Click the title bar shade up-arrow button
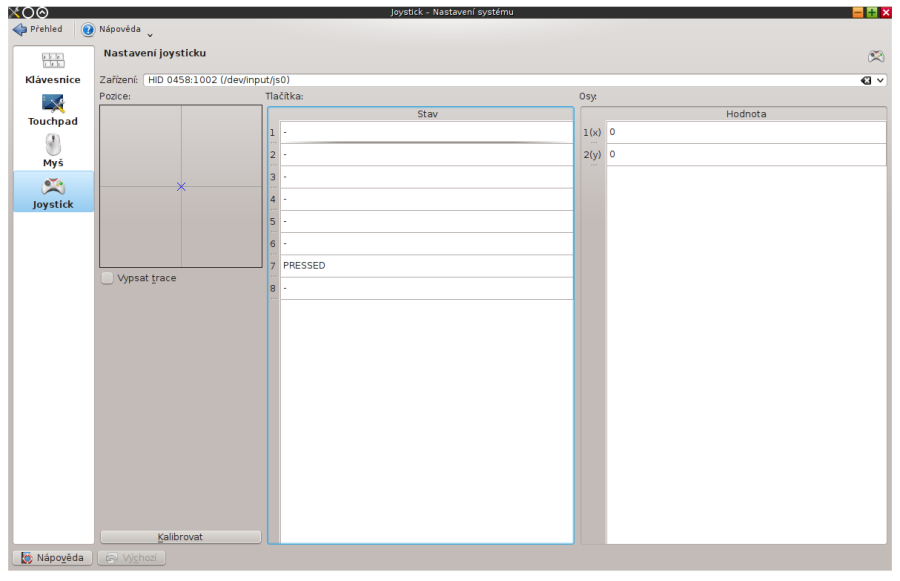Screen dimensions: 900x581 [x=42, y=12]
